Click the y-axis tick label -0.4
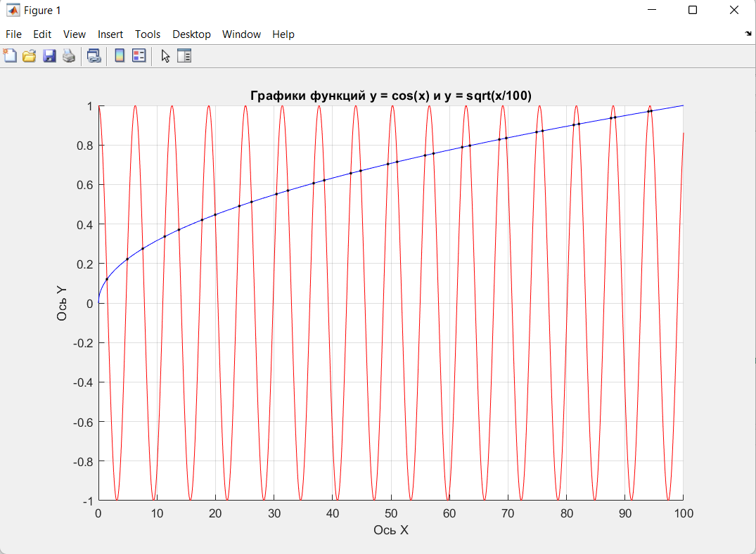The image size is (756, 554). (x=83, y=383)
